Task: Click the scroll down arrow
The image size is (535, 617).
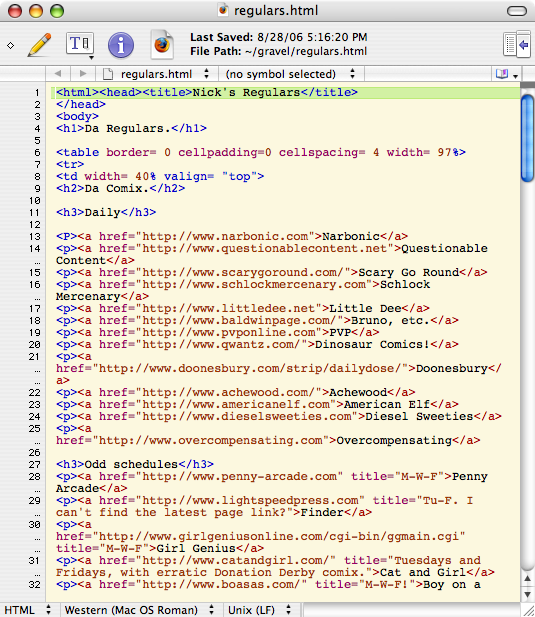Action: (x=528, y=594)
